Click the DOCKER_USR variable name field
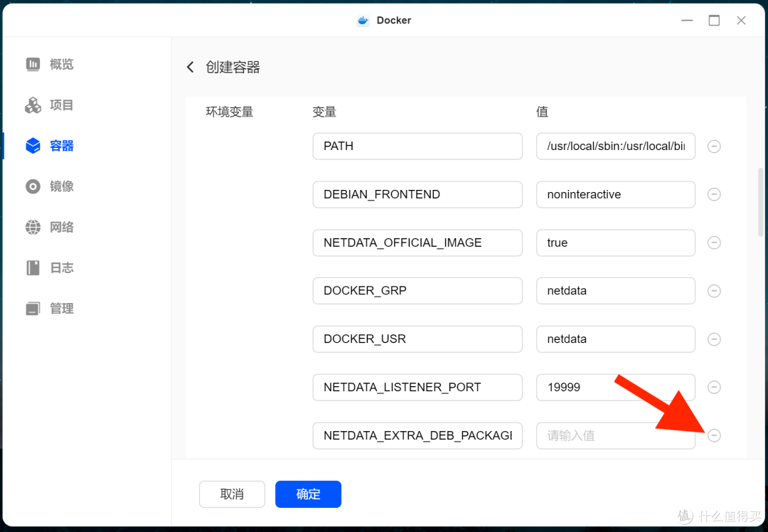Image resolution: width=768 pixels, height=532 pixels. point(417,339)
